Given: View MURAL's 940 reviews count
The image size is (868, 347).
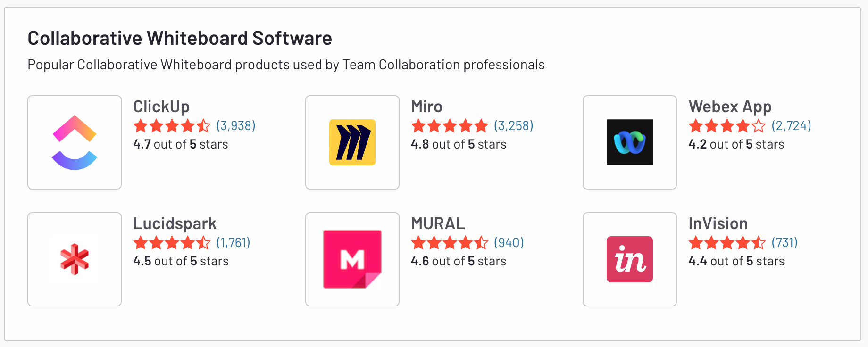Looking at the screenshot, I should pos(509,243).
